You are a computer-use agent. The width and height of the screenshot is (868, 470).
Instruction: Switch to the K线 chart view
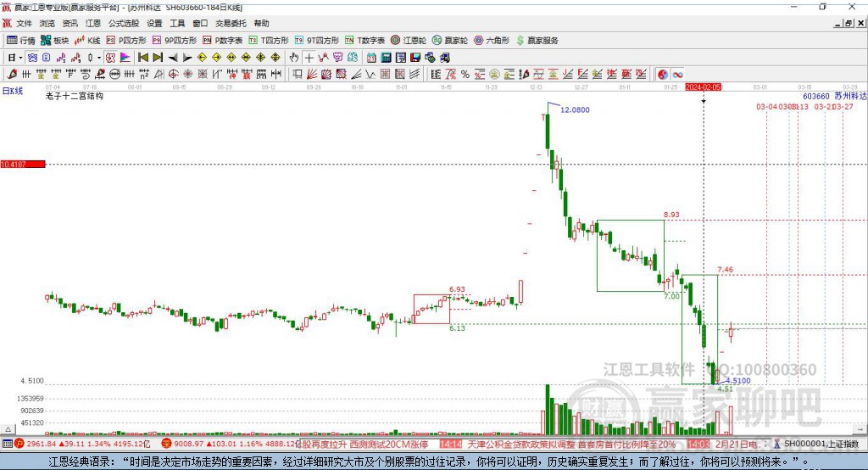tap(87, 41)
